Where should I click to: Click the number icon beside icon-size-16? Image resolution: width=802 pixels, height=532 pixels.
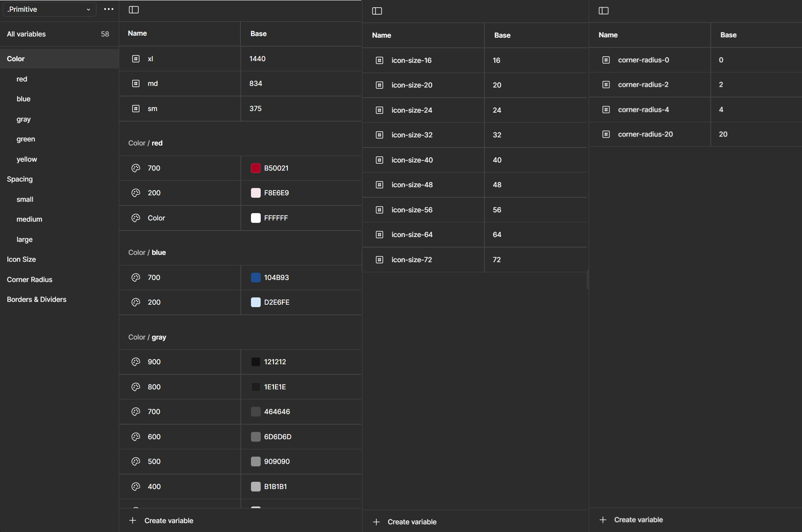pos(380,60)
